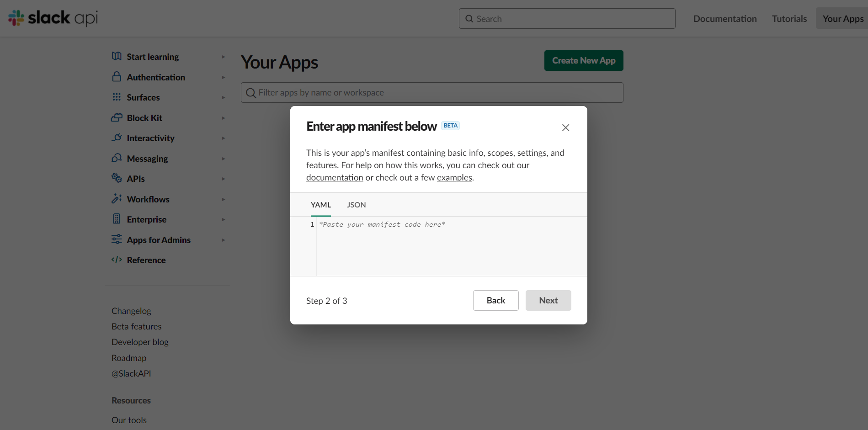Click the Interactivity plug icon
The width and height of the screenshot is (868, 430).
(x=117, y=138)
